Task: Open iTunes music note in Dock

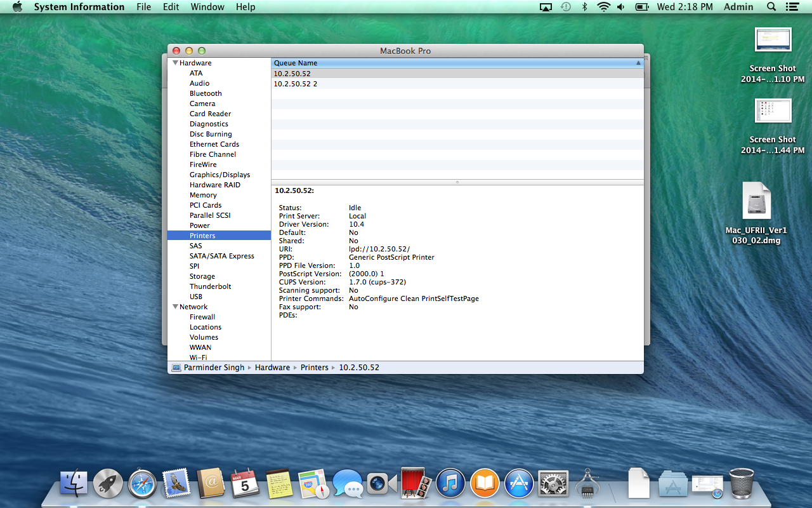Action: tap(450, 484)
